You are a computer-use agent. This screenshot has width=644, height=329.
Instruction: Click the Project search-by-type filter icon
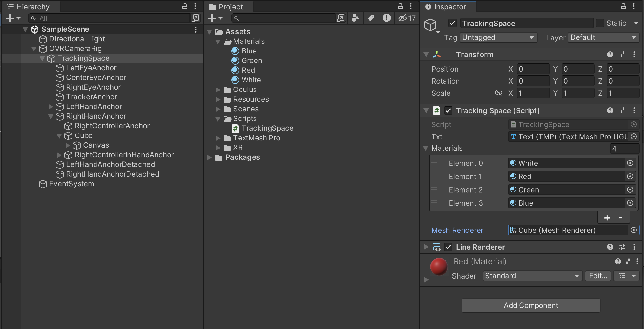(355, 18)
